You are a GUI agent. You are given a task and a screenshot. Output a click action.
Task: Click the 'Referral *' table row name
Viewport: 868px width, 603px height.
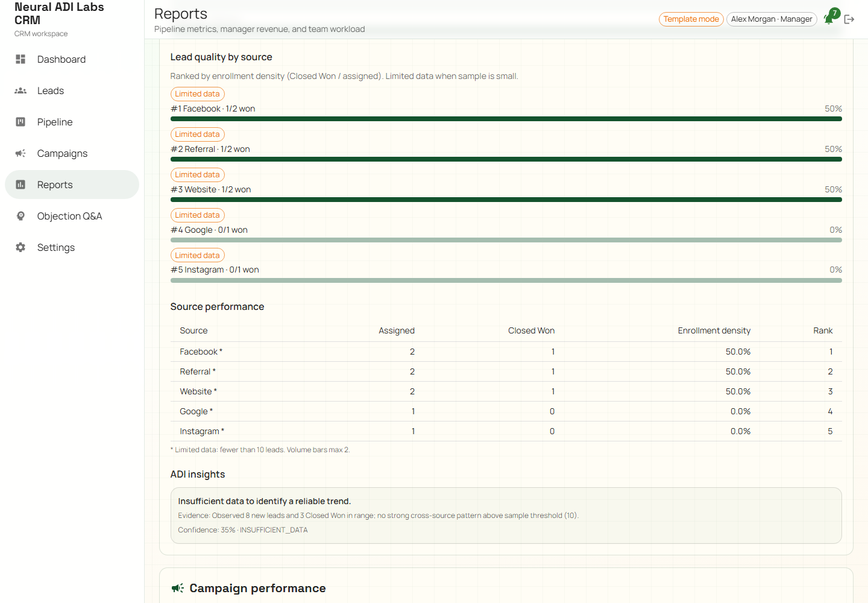198,371
